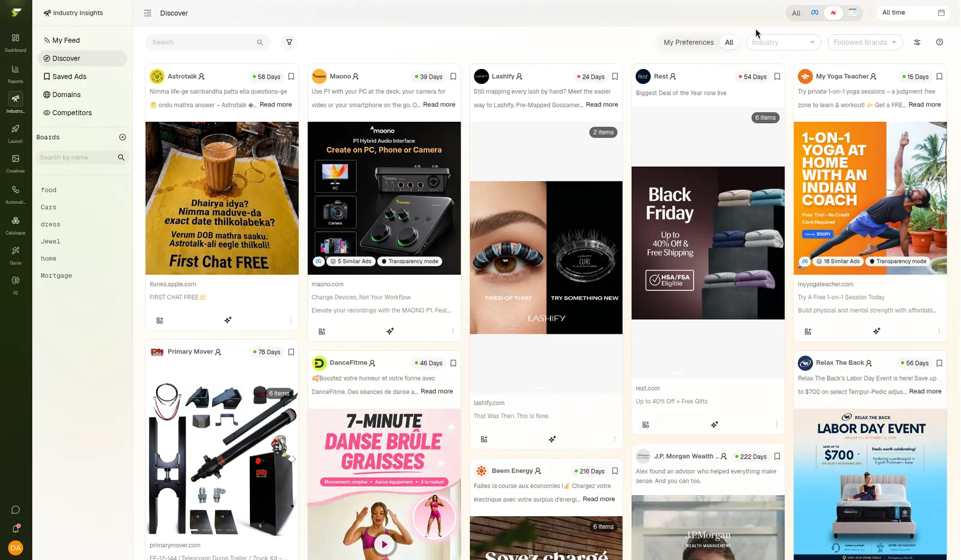
Task: Open the Dashboard sidebar icon
Action: pyautogui.click(x=16, y=42)
